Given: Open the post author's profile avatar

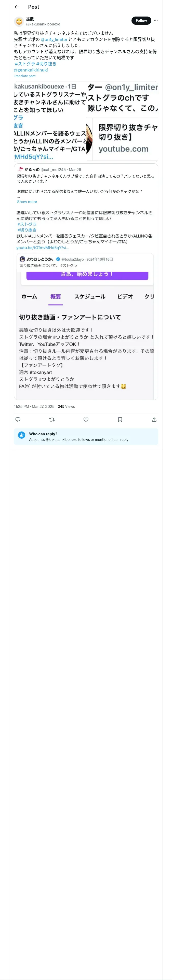Looking at the screenshot, I should 19,21.
